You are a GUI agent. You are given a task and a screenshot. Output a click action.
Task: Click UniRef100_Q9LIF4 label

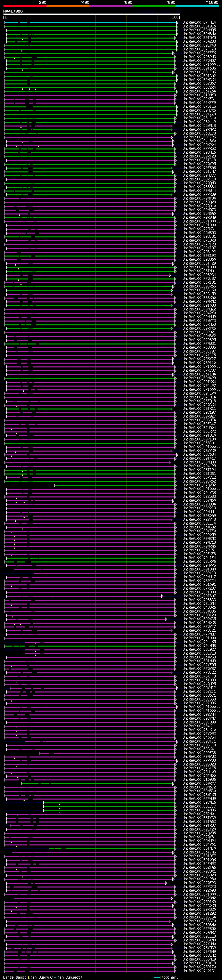point(199,558)
